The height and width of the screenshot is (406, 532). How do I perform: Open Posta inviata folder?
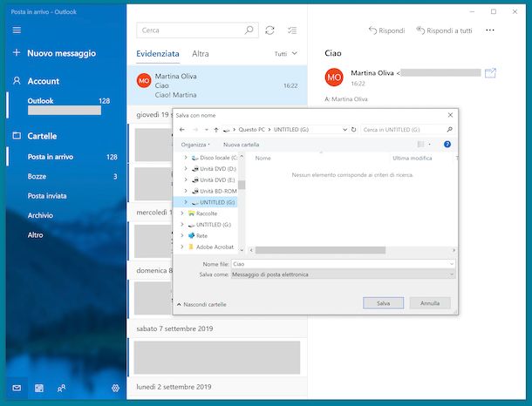[66, 196]
